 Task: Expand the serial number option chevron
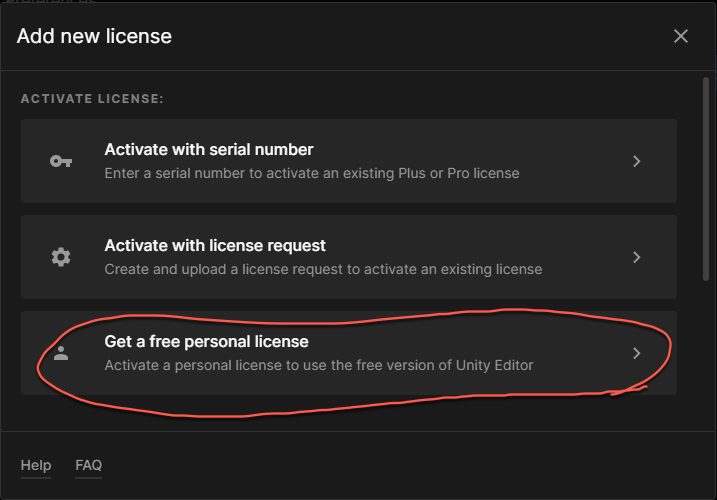click(x=637, y=161)
